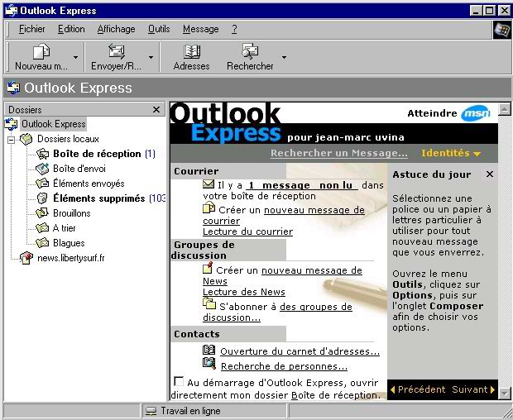Click the Éléments envoyés folder icon
This screenshot has width=513, height=420.
[42, 184]
